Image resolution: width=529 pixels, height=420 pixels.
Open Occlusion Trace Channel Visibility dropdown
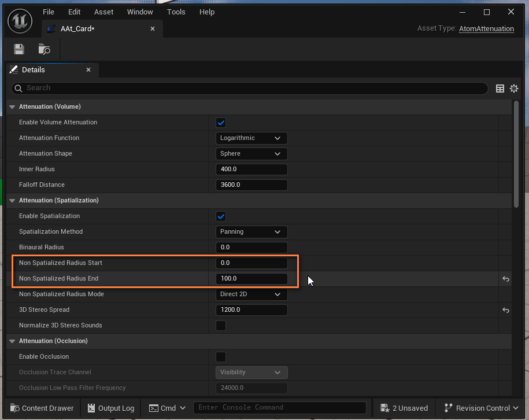coord(251,373)
